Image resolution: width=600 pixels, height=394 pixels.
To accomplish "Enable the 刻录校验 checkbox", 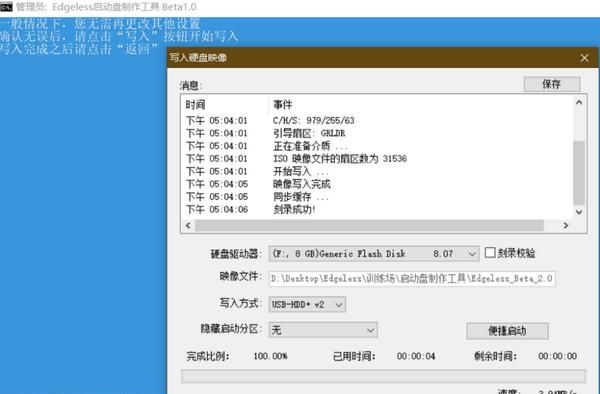I will coord(490,253).
